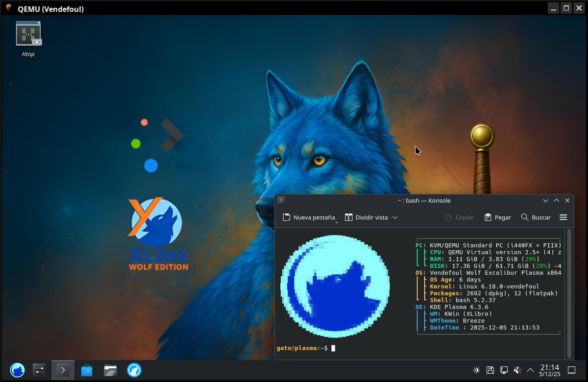
Task: Click the Shell line bash 5.2.37
Action: (x=463, y=300)
